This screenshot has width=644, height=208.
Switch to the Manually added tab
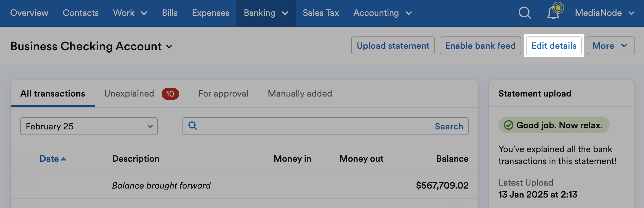click(x=300, y=94)
